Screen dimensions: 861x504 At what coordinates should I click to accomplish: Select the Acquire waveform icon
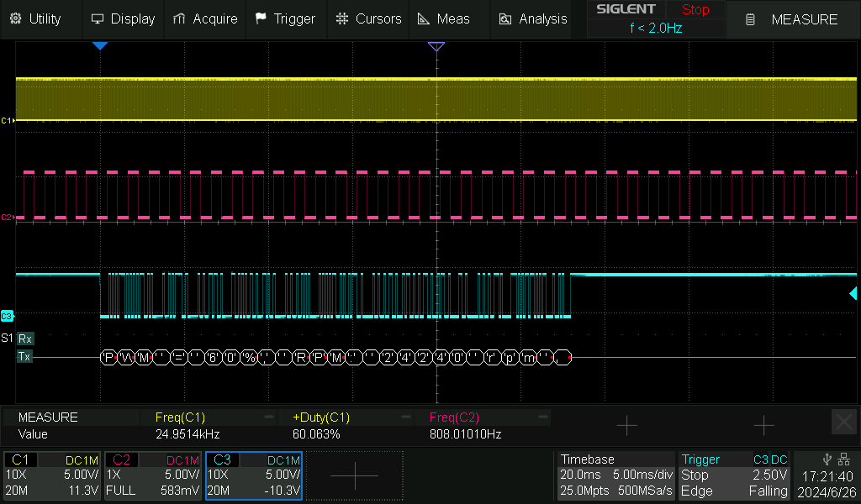pyautogui.click(x=177, y=18)
